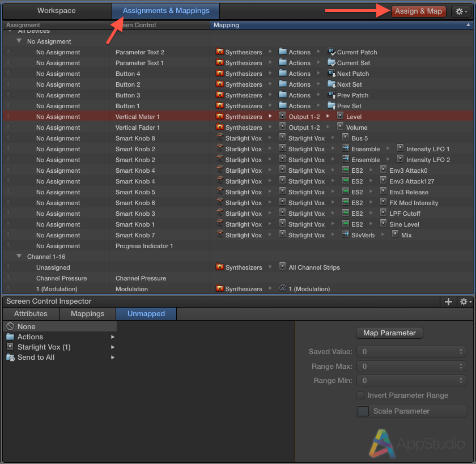The height and width of the screenshot is (464, 476).
Task: Expand Starlight Vox (1) arrow in browser
Action: [x=113, y=347]
